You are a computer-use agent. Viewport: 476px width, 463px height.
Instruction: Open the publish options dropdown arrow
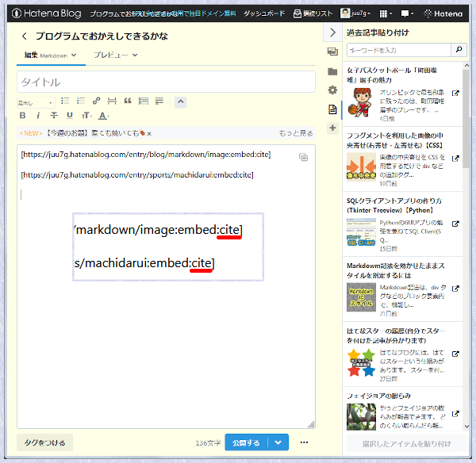click(278, 442)
